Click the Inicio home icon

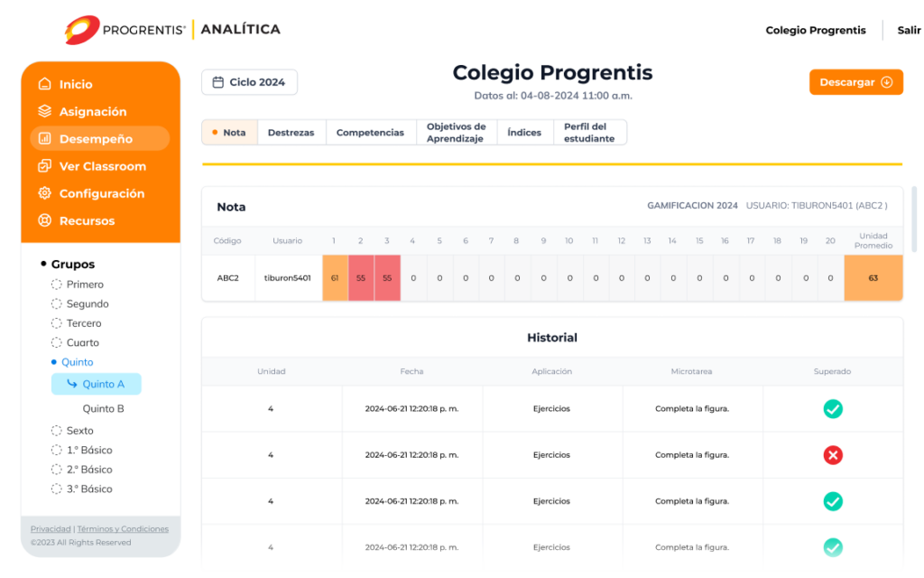click(x=44, y=84)
